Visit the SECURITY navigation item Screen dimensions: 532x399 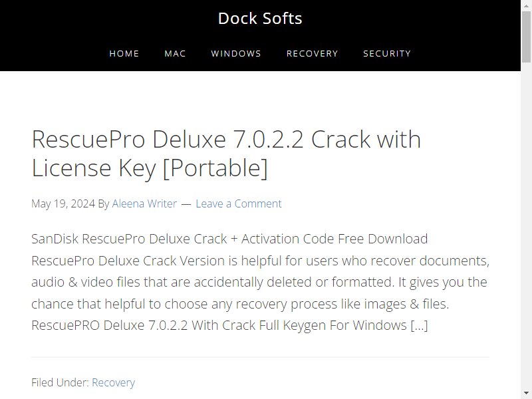pyautogui.click(x=387, y=54)
